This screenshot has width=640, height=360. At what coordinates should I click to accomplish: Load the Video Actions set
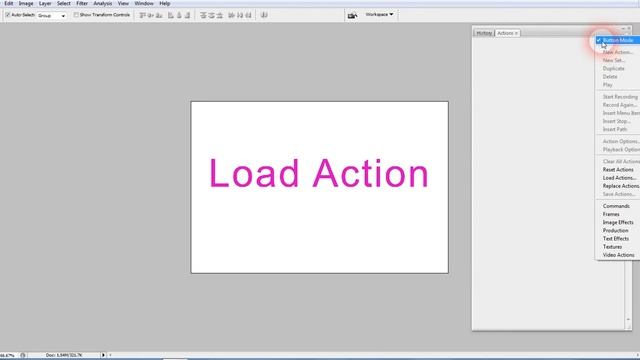click(618, 255)
